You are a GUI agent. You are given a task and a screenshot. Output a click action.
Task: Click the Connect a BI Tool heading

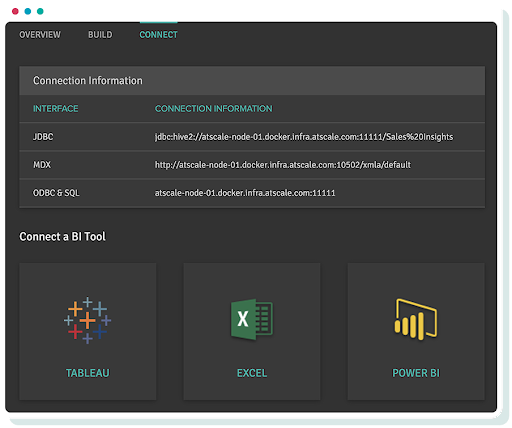pos(62,236)
